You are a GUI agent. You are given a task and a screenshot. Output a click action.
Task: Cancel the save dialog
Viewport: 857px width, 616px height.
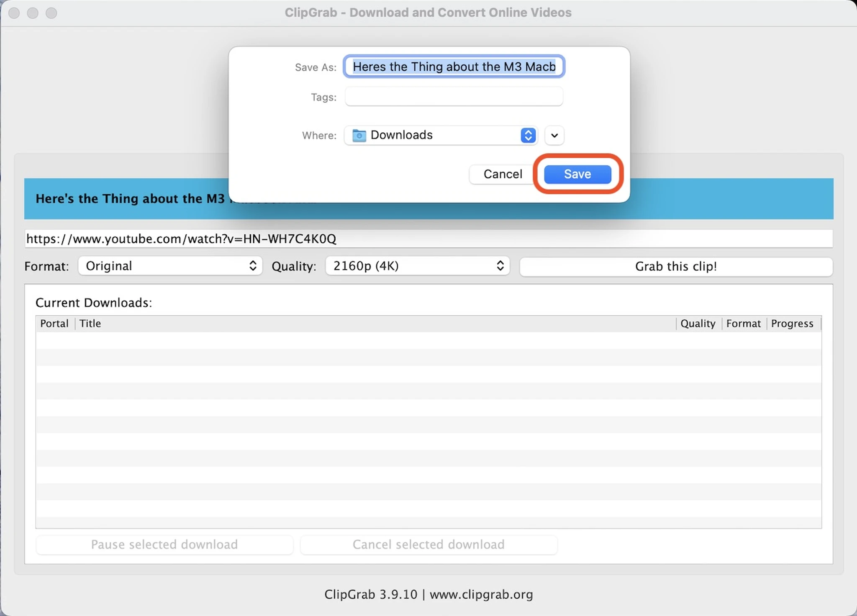coord(503,174)
